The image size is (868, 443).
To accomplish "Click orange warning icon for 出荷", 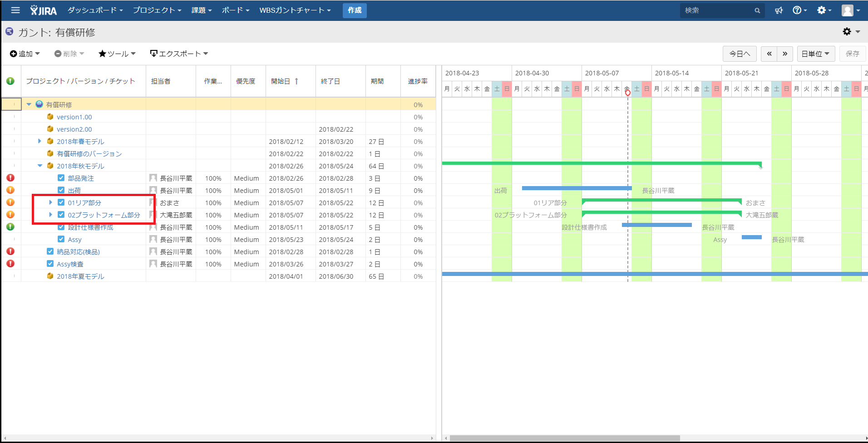I will [10, 190].
